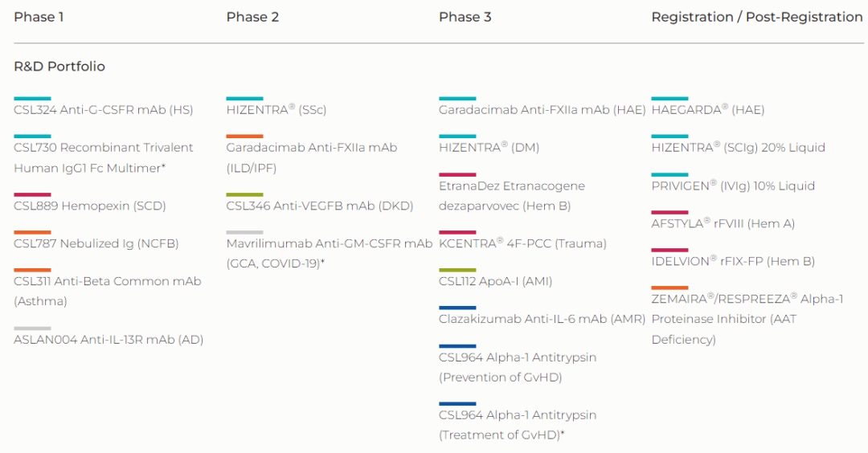Viewport: 868px width, 453px height.
Task: Select HAEGARDA (HAE) product
Action: pyautogui.click(x=708, y=110)
